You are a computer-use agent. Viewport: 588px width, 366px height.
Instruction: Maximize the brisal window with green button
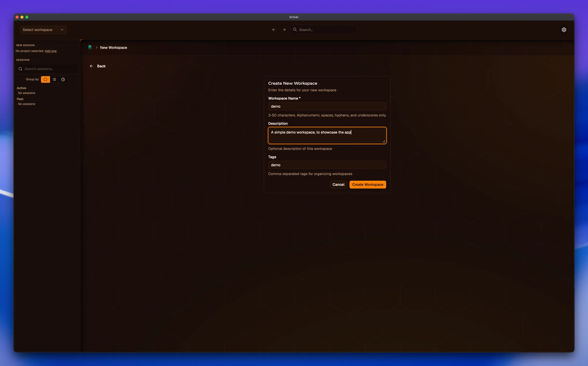tap(27, 17)
